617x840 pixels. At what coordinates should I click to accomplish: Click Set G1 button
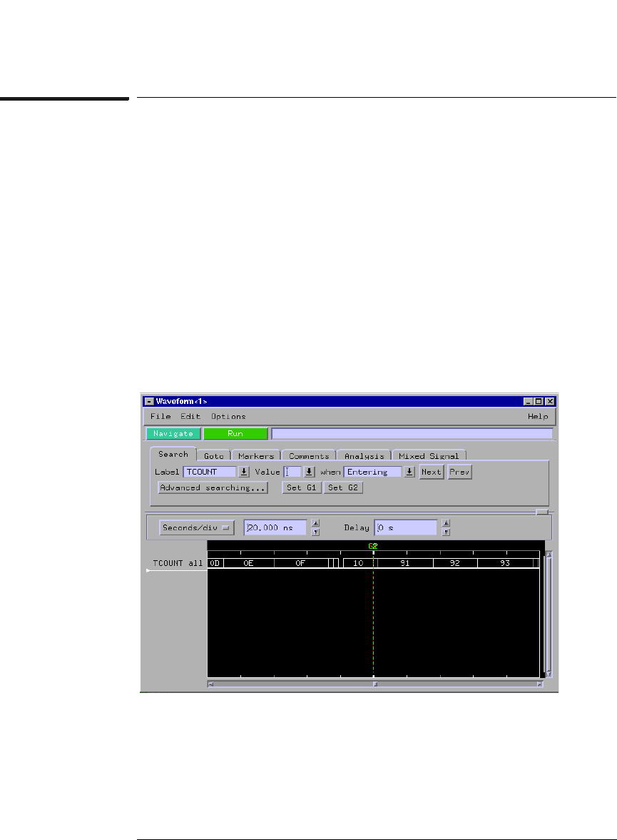(302, 487)
